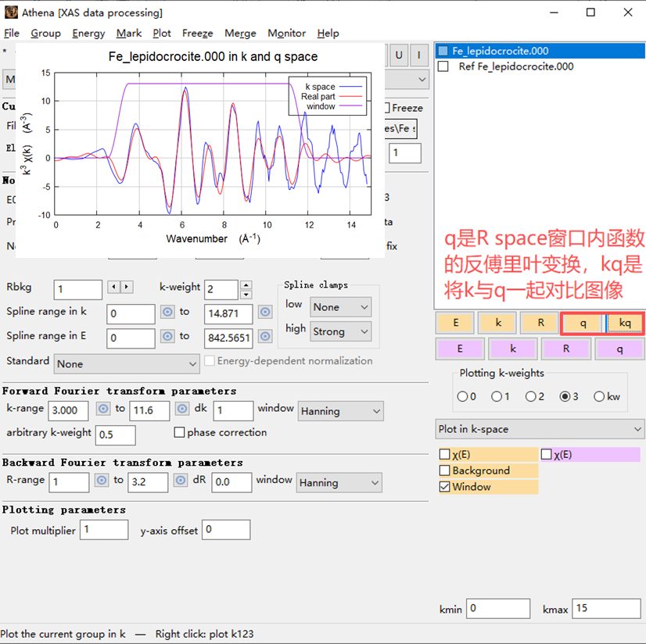The image size is (646, 644).
Task: Click the pluck icon after k-range maximum 11.6
Action: [x=182, y=409]
